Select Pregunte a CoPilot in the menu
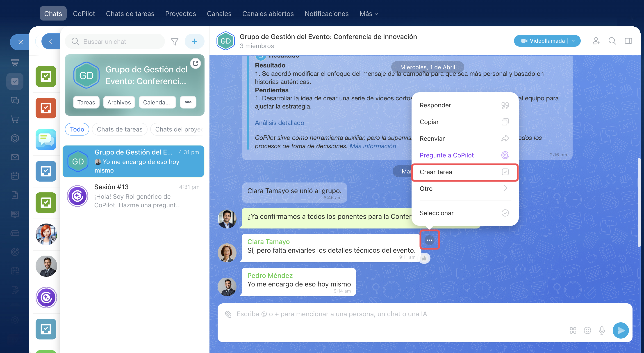This screenshot has height=353, width=644. pos(465,155)
